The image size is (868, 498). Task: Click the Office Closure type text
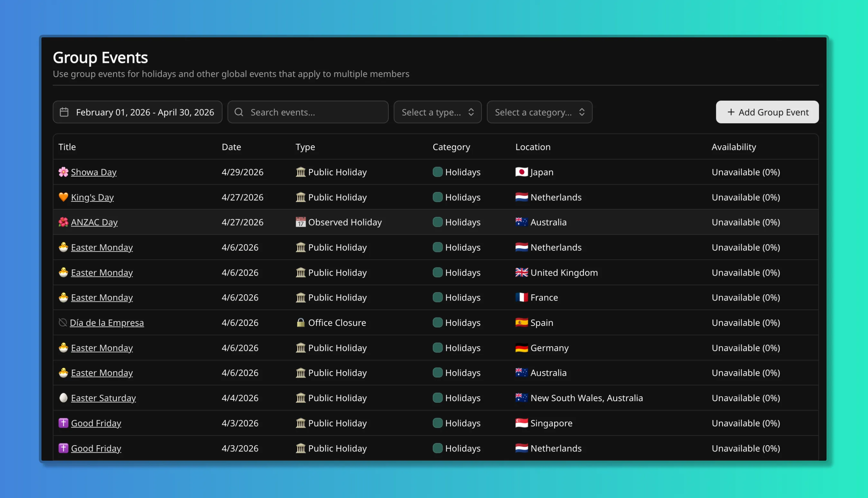(x=337, y=323)
